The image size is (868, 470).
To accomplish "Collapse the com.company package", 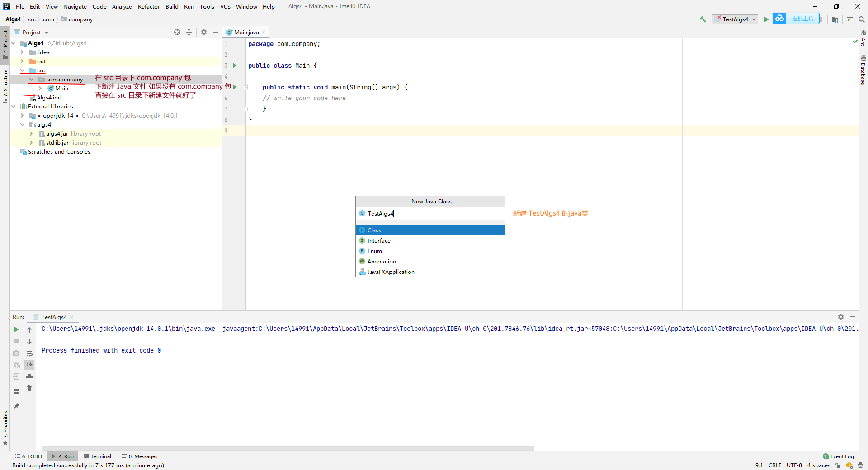I will (x=31, y=80).
